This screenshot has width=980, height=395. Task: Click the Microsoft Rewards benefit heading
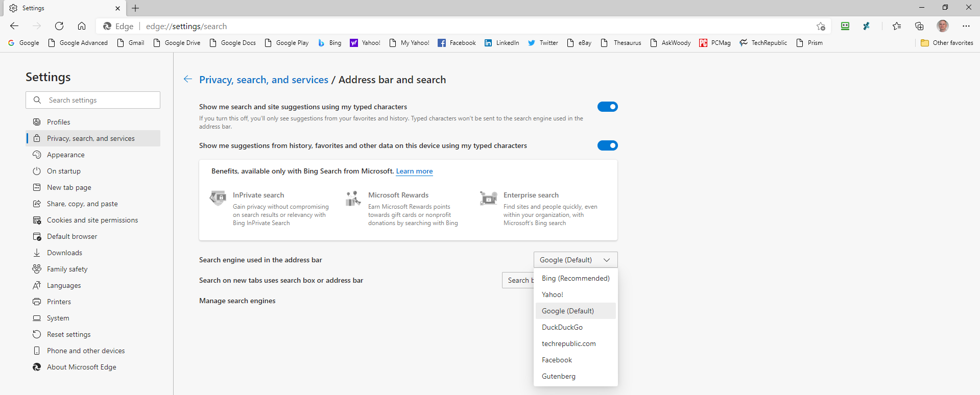coord(398,195)
